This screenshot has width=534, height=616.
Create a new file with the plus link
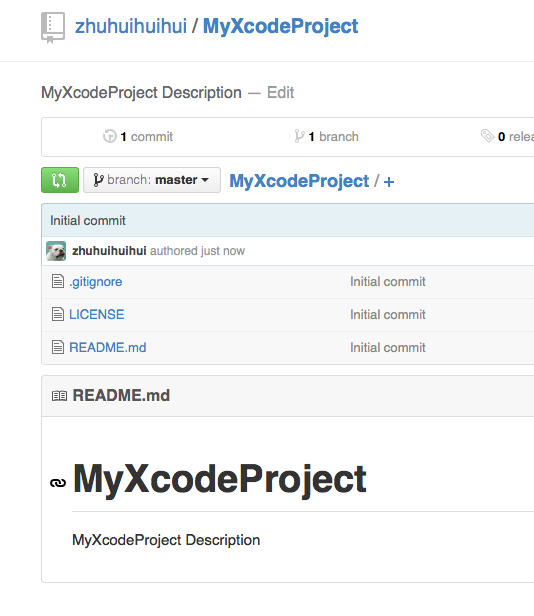pyautogui.click(x=389, y=182)
